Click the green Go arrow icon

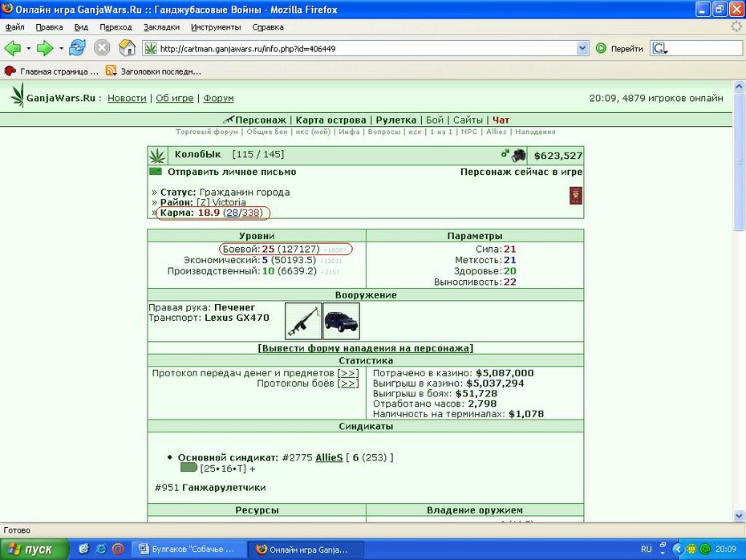tap(601, 48)
